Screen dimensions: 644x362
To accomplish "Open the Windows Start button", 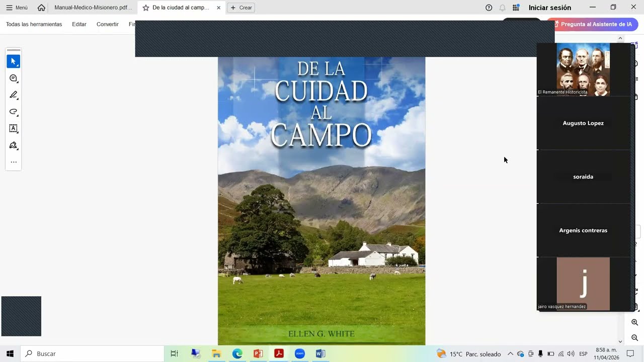I will coord(10,354).
